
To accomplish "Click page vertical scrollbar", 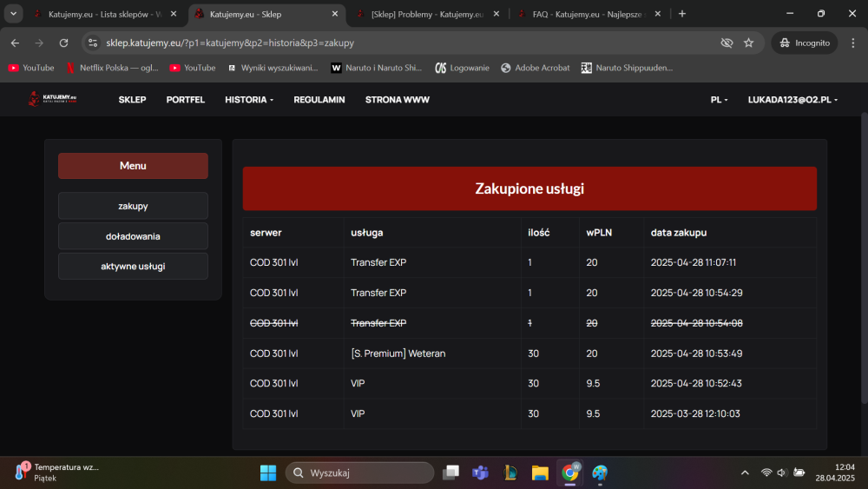I will (865, 257).
